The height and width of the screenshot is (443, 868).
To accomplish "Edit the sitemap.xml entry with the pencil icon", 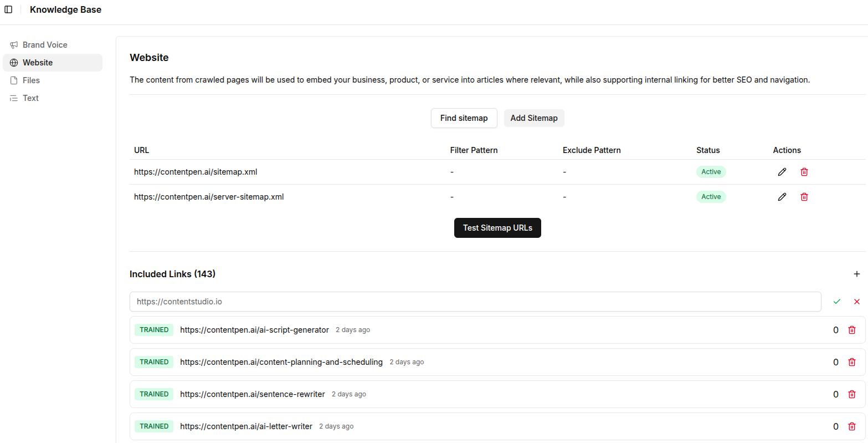I will point(782,171).
